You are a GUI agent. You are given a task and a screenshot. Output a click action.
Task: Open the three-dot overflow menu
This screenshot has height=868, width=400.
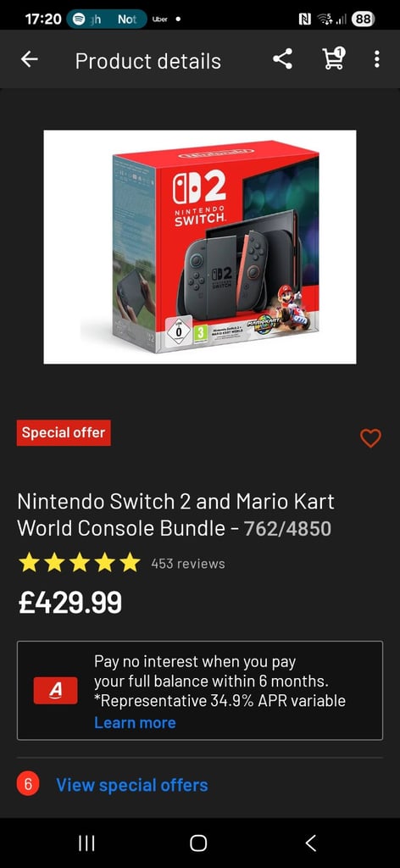click(377, 59)
